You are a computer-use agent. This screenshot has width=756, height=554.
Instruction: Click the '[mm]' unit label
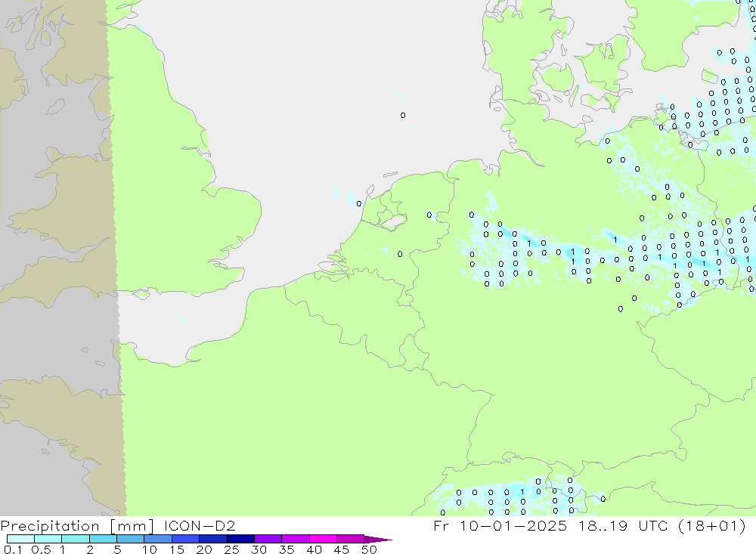132,526
